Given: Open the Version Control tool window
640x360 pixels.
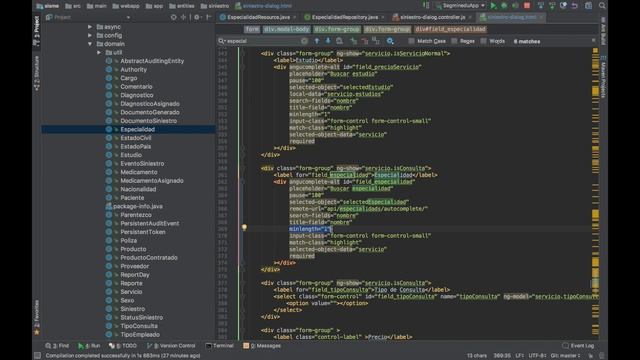Looking at the screenshot, I should coord(171,346).
